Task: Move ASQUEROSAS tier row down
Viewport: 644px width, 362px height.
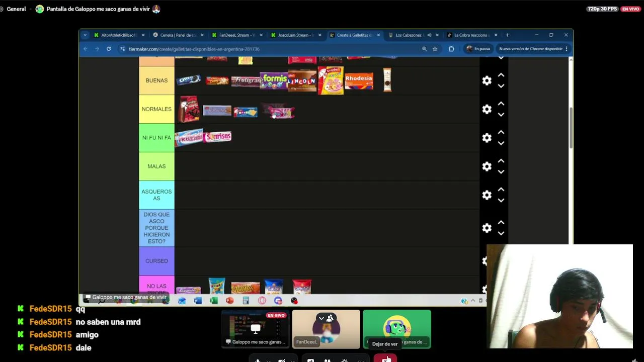Action: [501, 201]
